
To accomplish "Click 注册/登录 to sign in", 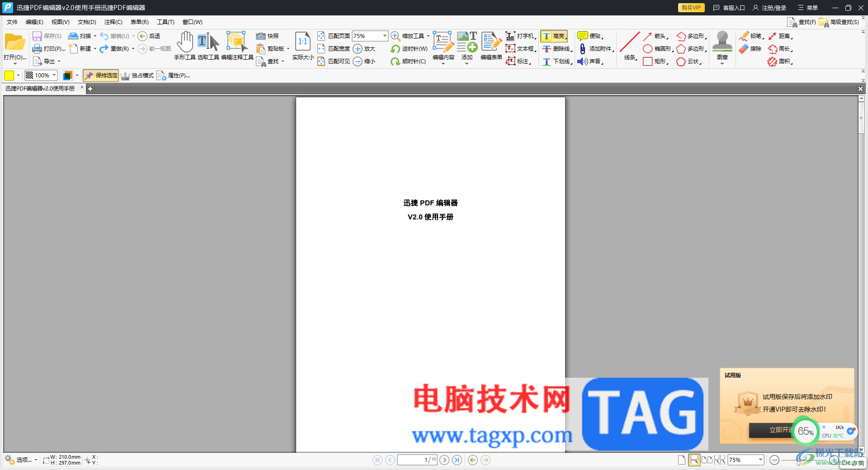I will 769,8.
